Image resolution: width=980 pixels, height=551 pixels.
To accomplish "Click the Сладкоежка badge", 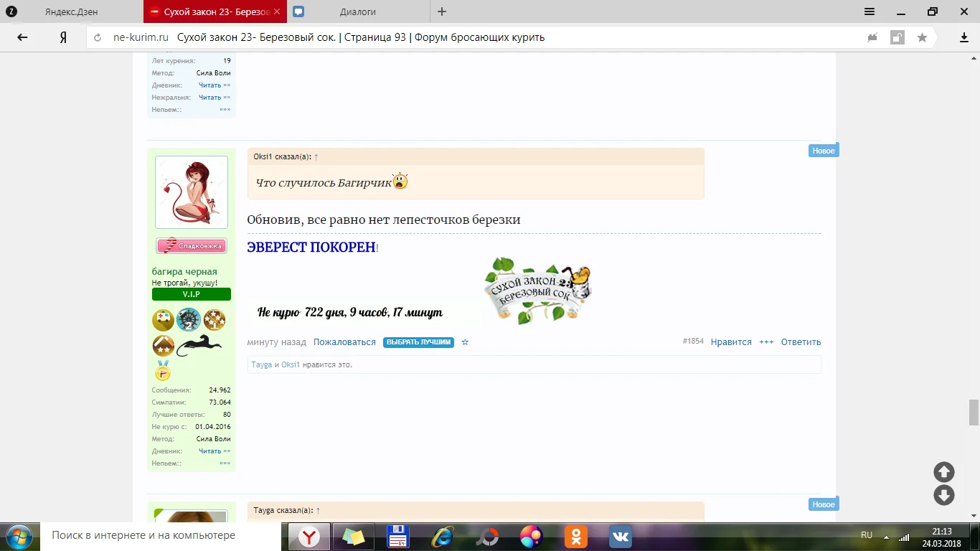I will coord(192,246).
